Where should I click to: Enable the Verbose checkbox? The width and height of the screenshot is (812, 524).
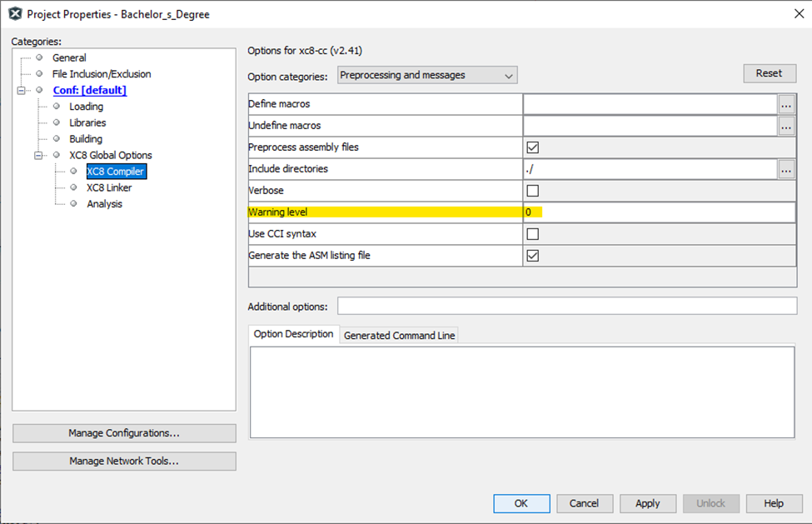pos(532,191)
